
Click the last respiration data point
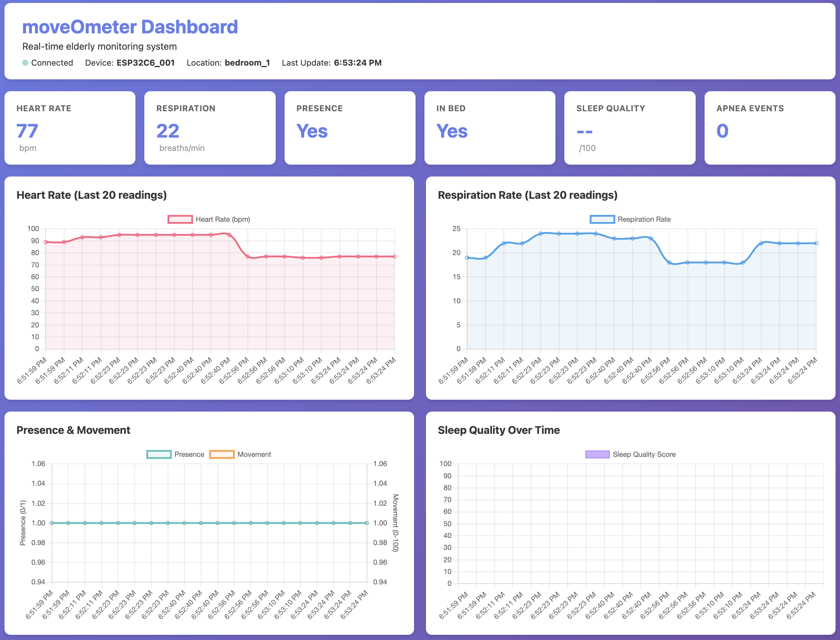click(x=816, y=243)
